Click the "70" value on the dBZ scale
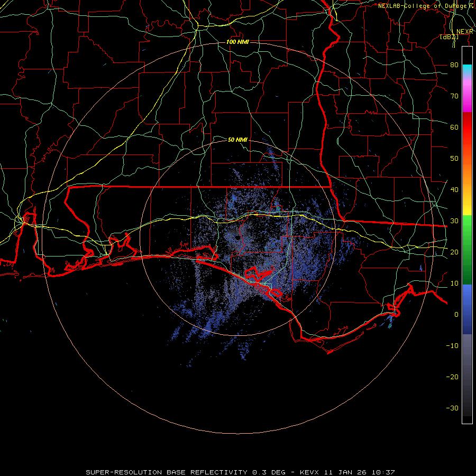Viewport: 476px width, 476px height. pyautogui.click(x=454, y=96)
